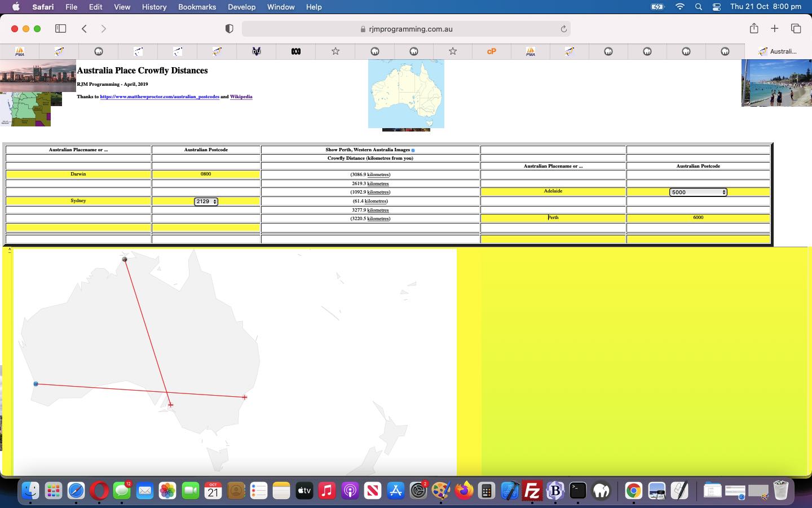This screenshot has width=812, height=508.
Task: Expand the Adelaide 5000 postcode dropdown
Action: pos(698,192)
